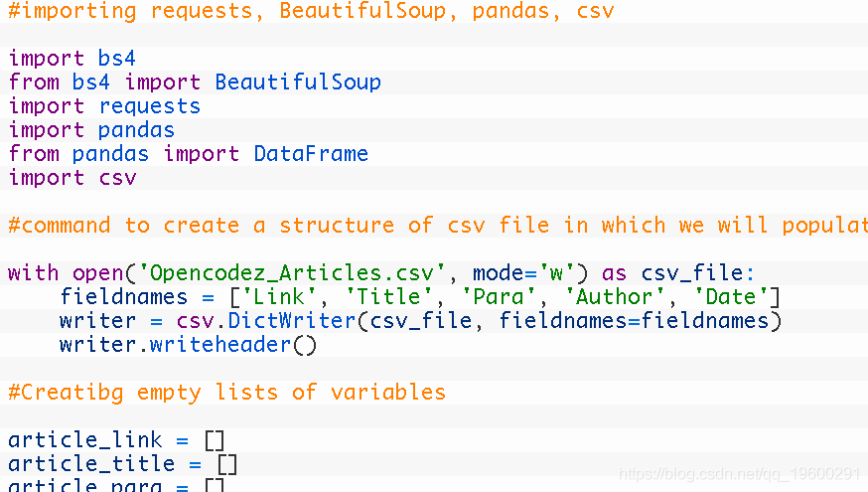The width and height of the screenshot is (868, 492).
Task: Click the blog.csdn.net watermark link
Action: [739, 474]
